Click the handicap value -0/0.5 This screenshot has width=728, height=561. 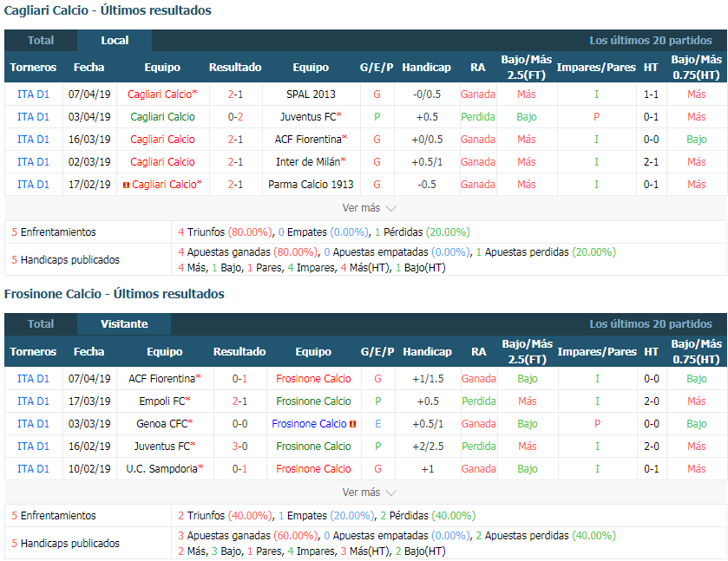(x=427, y=95)
